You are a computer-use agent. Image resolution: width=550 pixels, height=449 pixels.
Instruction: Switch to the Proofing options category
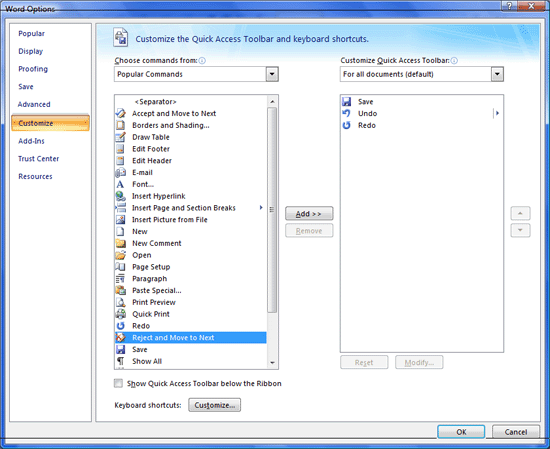point(33,69)
